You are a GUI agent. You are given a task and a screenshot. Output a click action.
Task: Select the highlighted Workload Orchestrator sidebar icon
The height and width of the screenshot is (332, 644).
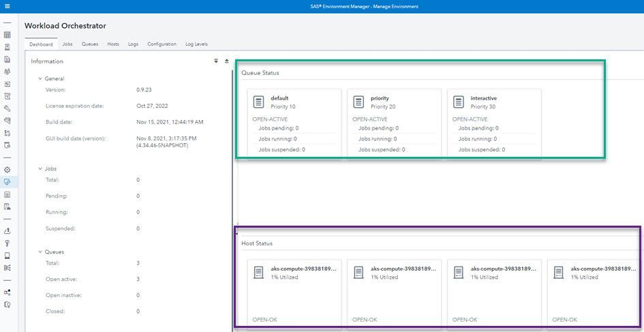[7, 182]
